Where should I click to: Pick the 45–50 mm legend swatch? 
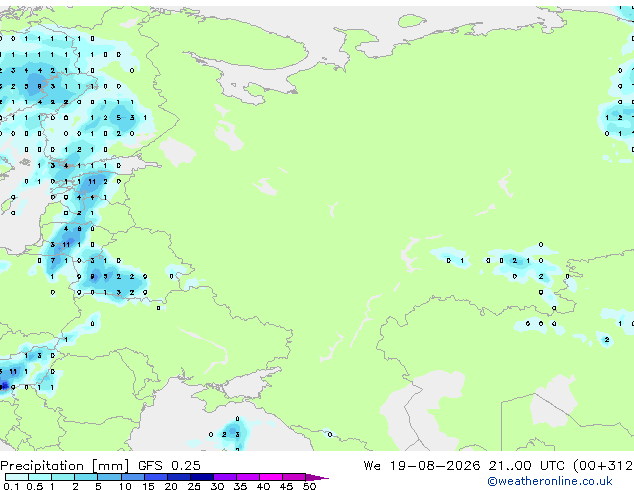293,477
